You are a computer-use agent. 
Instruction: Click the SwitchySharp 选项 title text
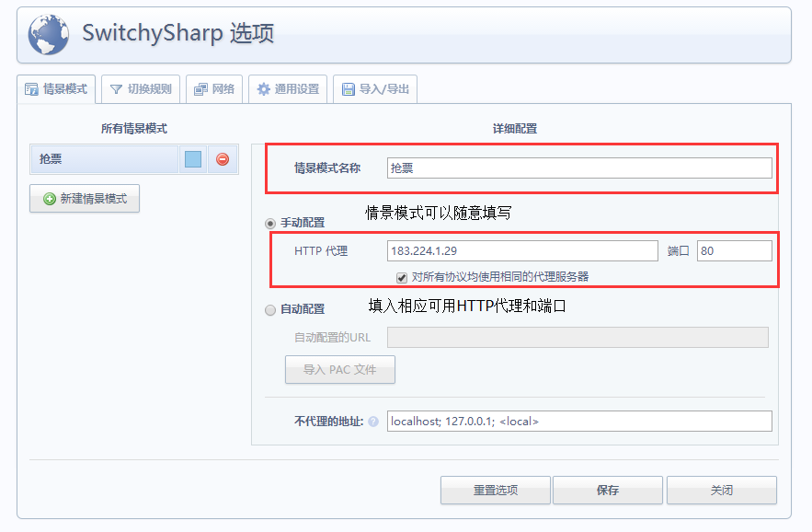point(178,33)
